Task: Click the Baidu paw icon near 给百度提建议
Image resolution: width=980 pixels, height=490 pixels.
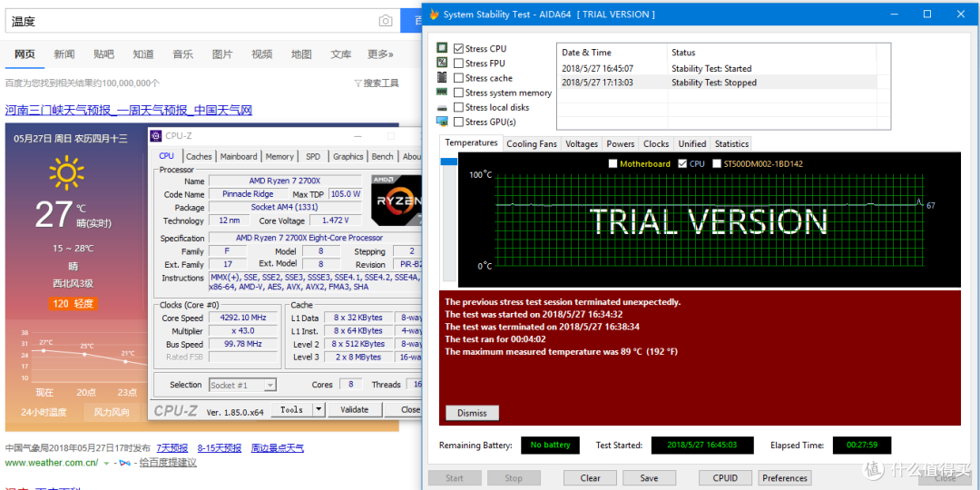Action: click(125, 463)
